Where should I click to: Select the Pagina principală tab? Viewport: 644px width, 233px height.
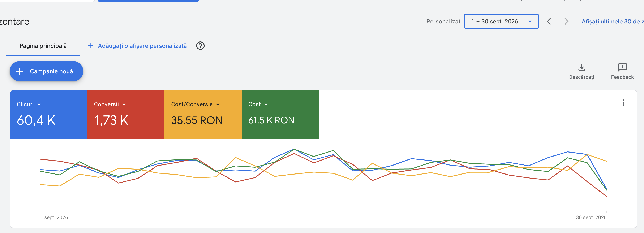click(x=43, y=46)
